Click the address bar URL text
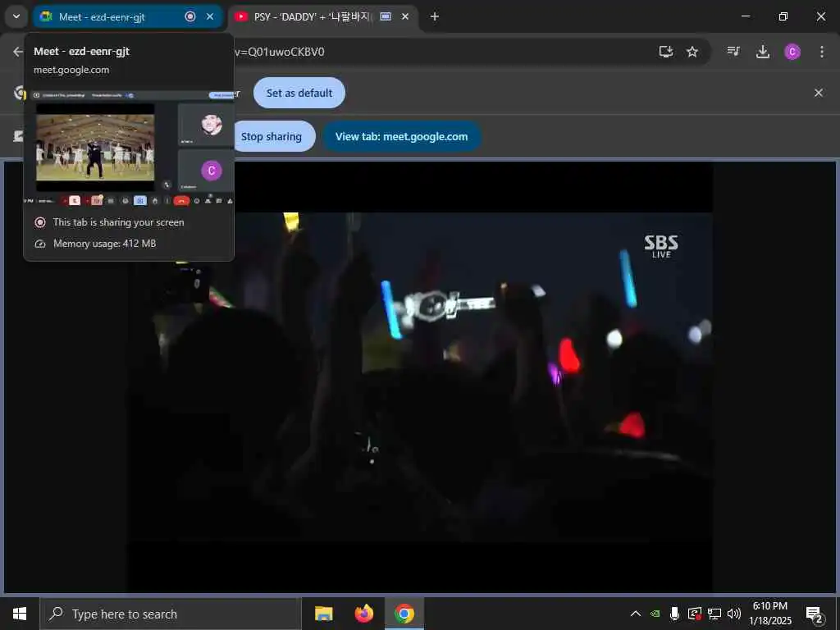Screen dimensions: 840x630 click(280, 52)
